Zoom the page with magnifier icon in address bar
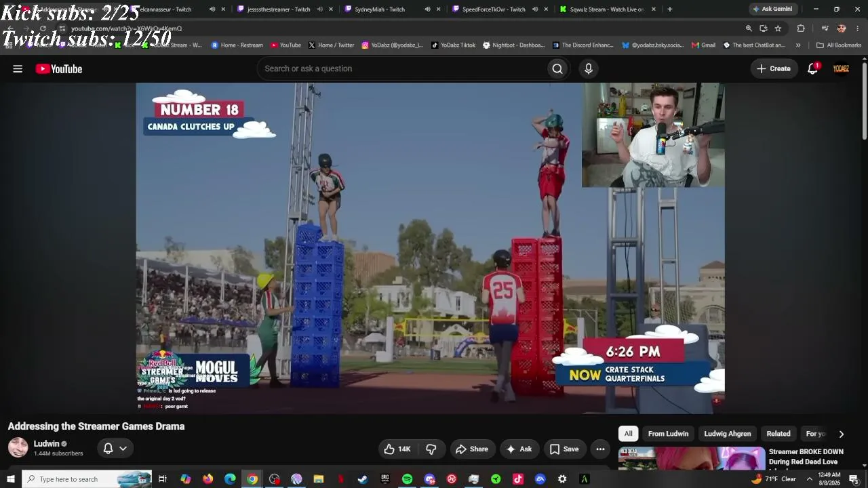 click(x=749, y=28)
